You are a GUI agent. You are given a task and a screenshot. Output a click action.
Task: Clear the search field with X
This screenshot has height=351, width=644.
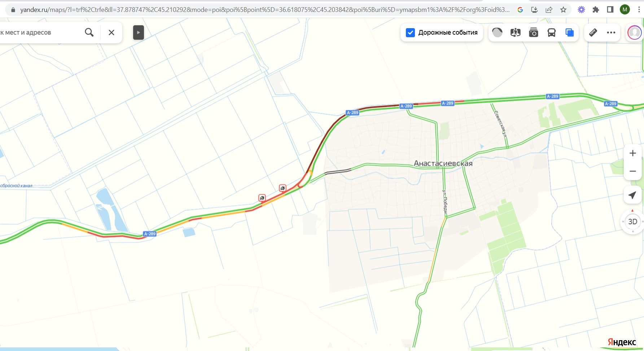coord(111,32)
